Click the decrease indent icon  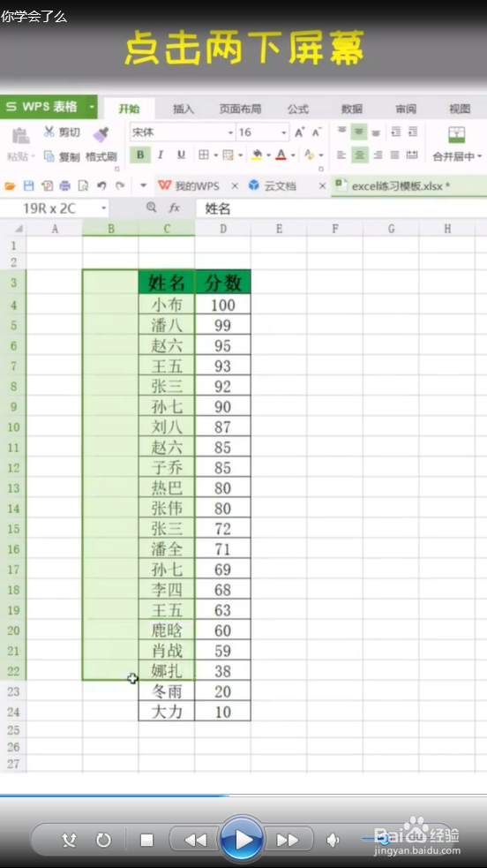395,132
